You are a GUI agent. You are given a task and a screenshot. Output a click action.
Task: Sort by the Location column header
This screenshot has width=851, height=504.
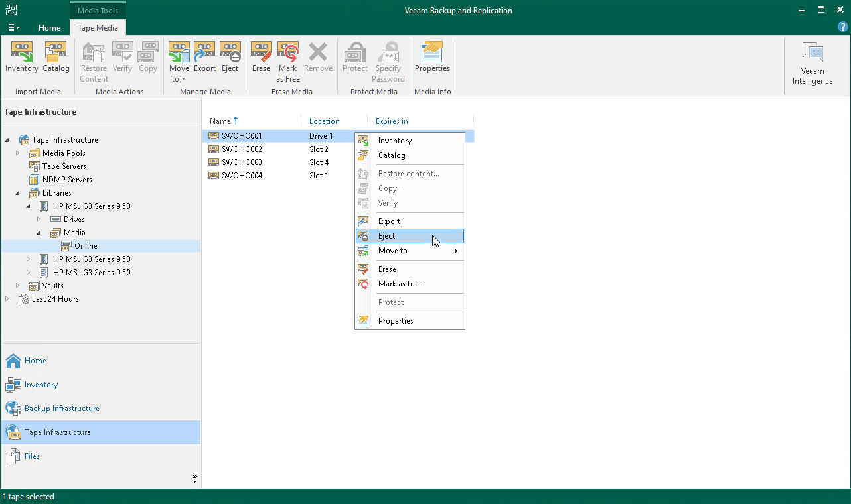334,121
